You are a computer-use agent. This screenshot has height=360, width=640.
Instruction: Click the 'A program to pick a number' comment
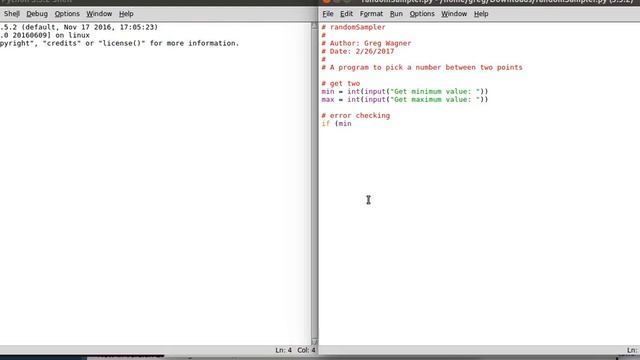(x=422, y=67)
